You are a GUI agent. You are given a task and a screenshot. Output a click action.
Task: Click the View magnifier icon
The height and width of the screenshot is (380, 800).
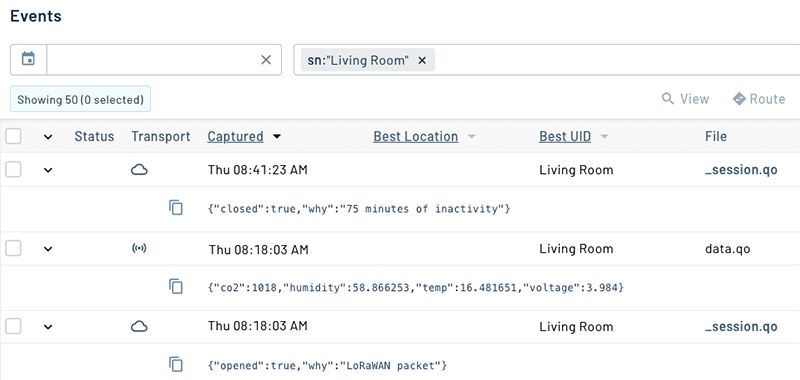667,98
